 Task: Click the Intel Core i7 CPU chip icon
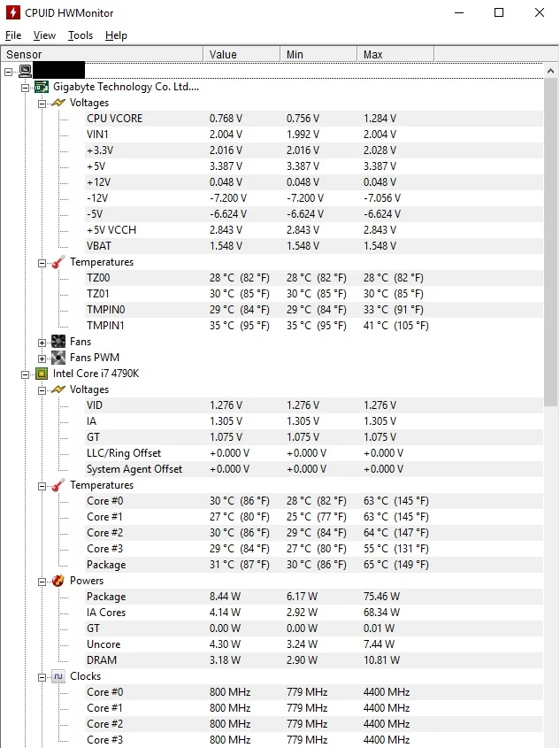(x=42, y=374)
